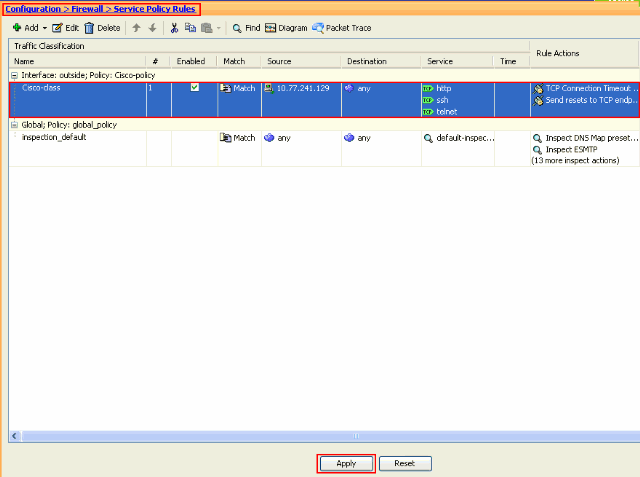Collapse the Global policy group

(14, 124)
